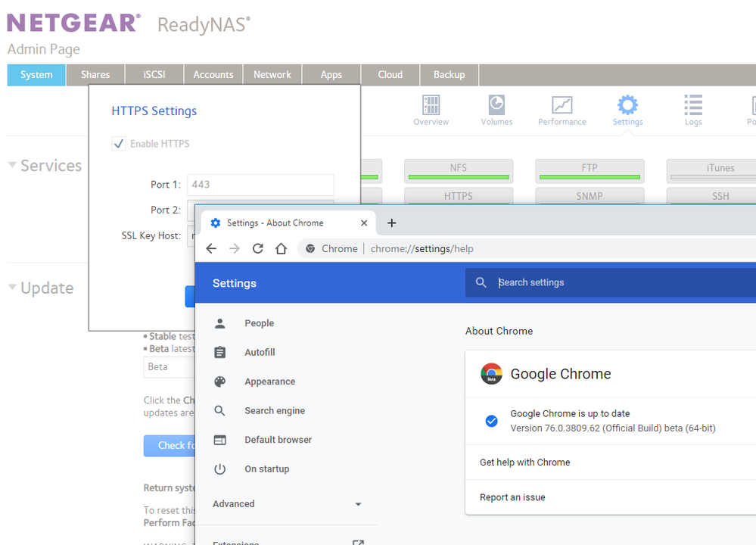756x545 pixels.
Task: Select the Accounts tab
Action: (213, 75)
